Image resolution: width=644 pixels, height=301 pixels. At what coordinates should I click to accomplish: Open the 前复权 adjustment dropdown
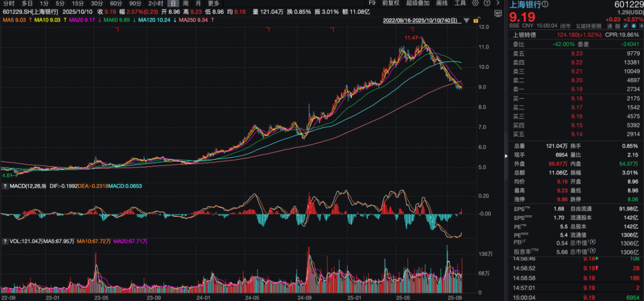coord(390,4)
